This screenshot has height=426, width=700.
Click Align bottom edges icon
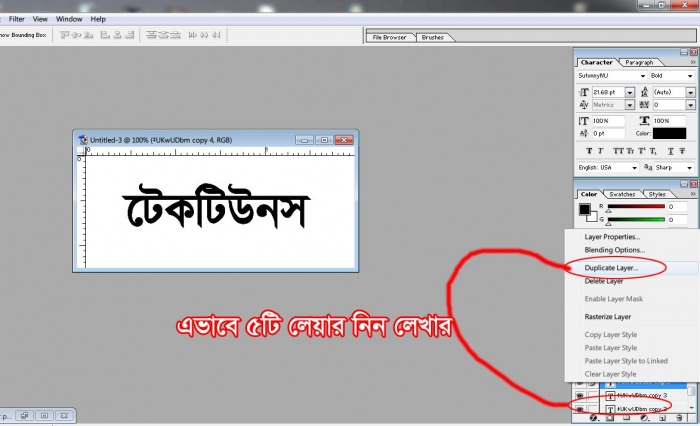click(88, 35)
